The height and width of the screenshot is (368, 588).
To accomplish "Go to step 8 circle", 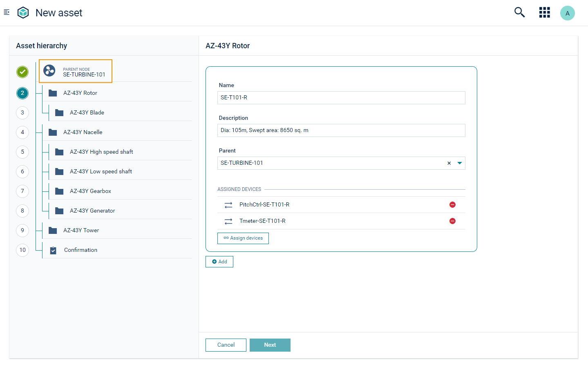I will (22, 211).
